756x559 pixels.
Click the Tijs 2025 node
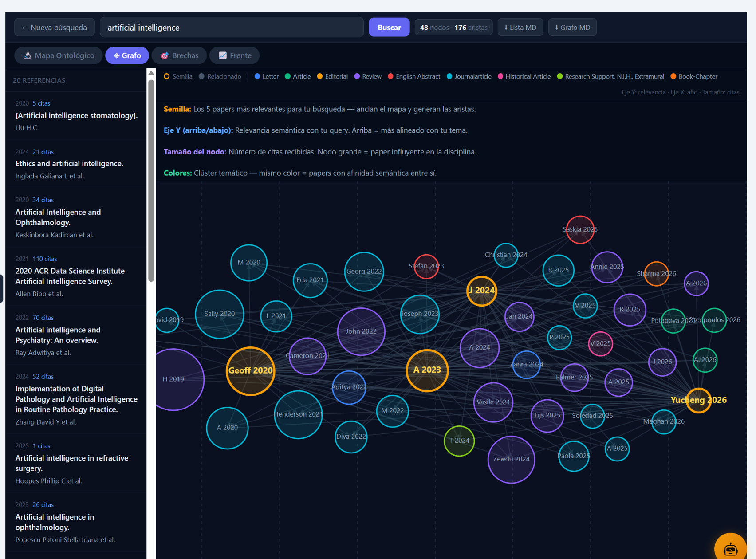pyautogui.click(x=547, y=416)
